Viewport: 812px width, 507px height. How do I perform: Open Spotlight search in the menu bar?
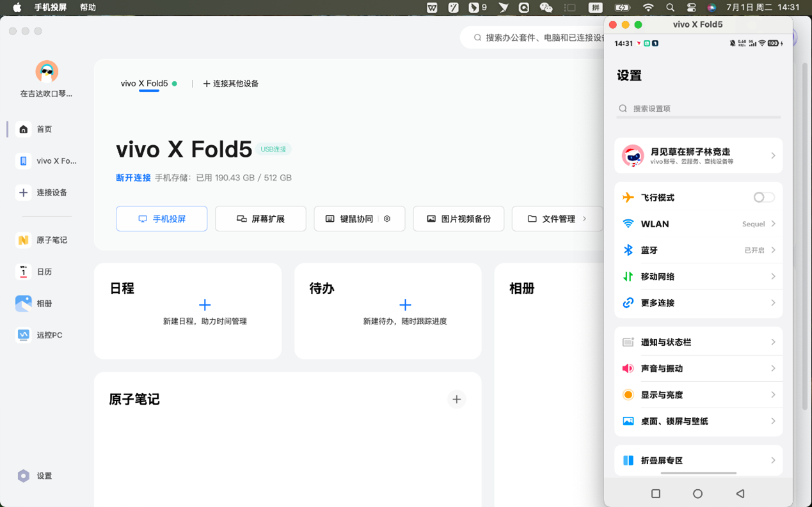point(670,8)
